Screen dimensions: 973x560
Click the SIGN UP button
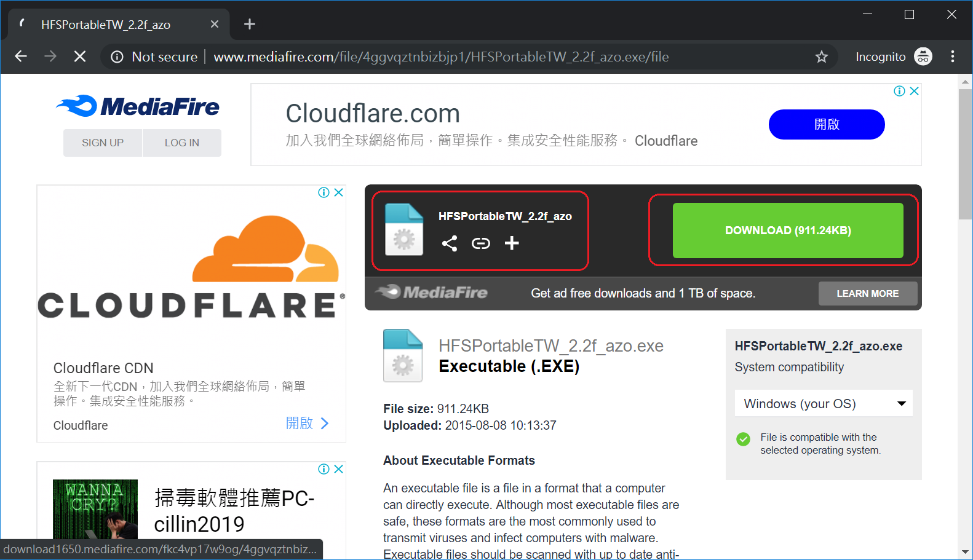(x=103, y=143)
